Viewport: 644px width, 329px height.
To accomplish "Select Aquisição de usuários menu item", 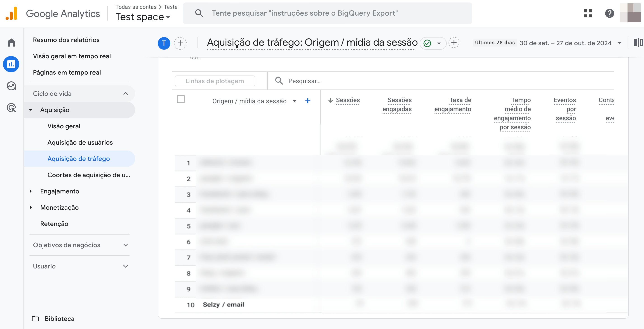I will (x=80, y=142).
